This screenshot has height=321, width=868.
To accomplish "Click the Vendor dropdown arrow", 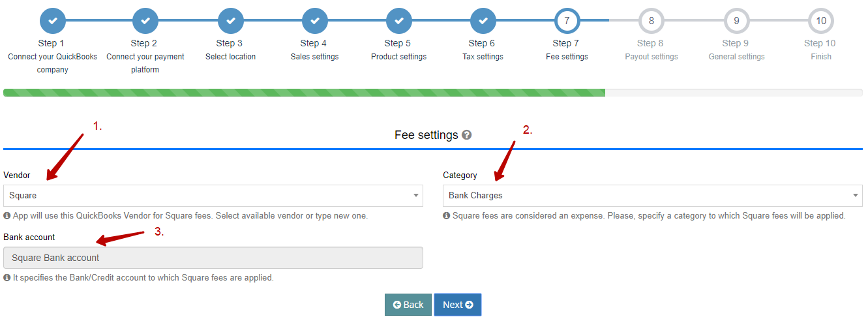I will (x=416, y=196).
